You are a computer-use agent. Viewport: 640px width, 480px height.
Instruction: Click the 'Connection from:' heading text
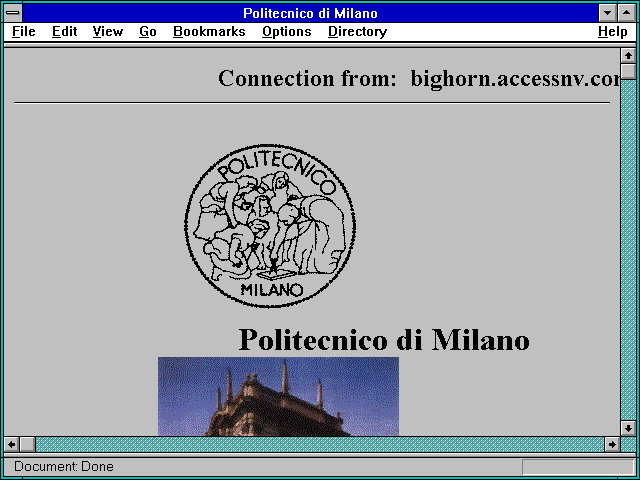click(307, 78)
